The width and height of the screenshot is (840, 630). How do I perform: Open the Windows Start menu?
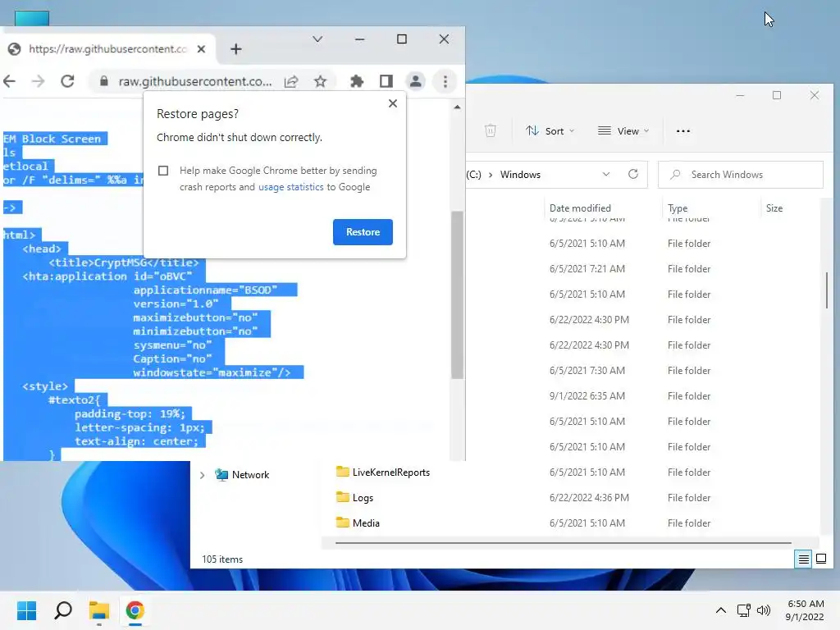[26, 610]
